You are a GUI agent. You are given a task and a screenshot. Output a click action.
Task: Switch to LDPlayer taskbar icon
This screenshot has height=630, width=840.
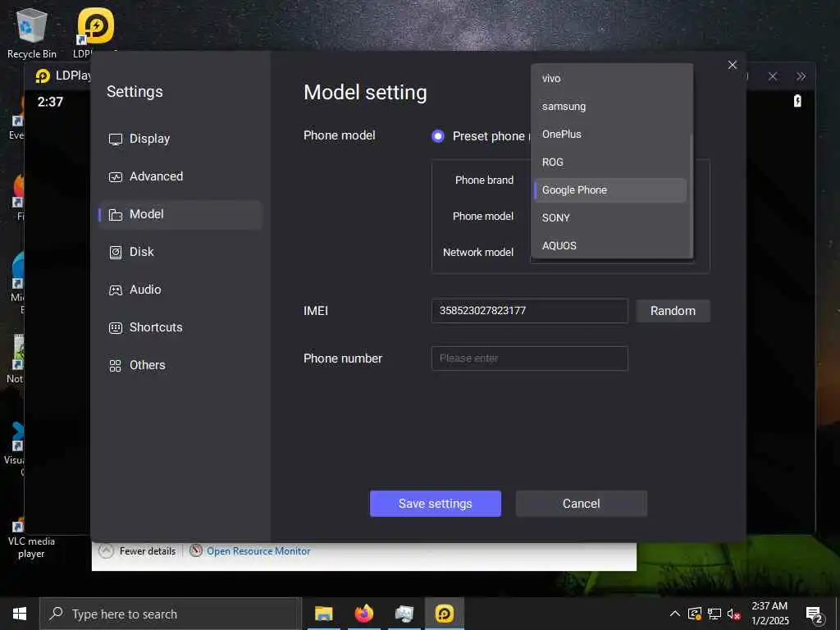pos(445,614)
